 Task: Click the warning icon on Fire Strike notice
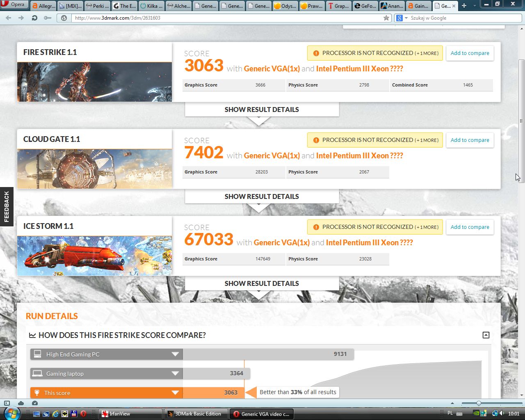pos(316,53)
